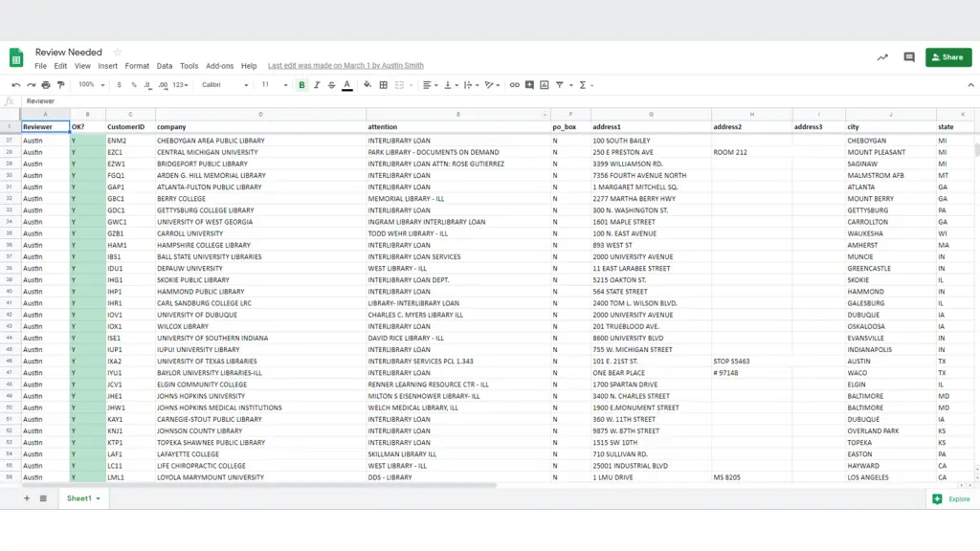Select the Paint format roller tool
980x551 pixels.
[x=60, y=85]
